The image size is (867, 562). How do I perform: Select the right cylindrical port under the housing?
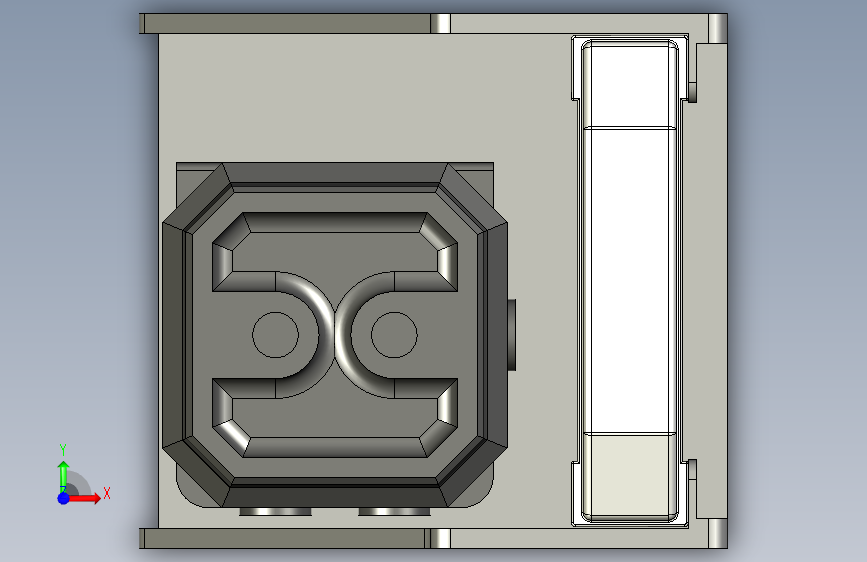click(x=394, y=512)
